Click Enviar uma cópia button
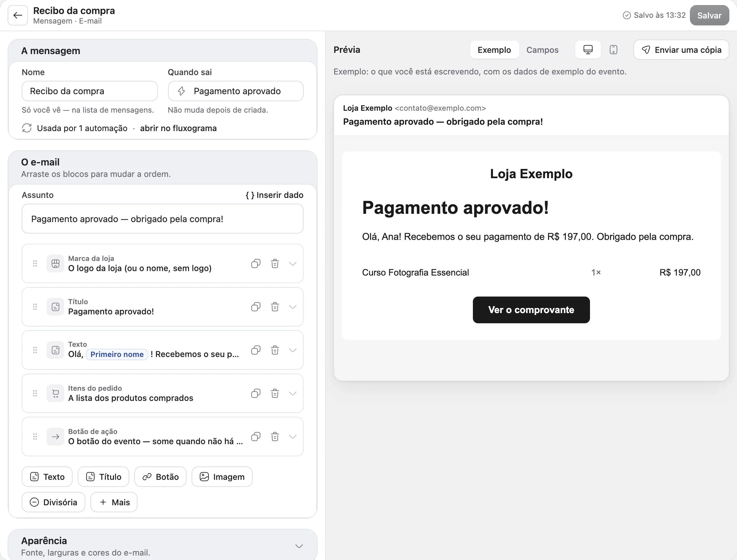Screen dimensions: 737x560 (681, 50)
